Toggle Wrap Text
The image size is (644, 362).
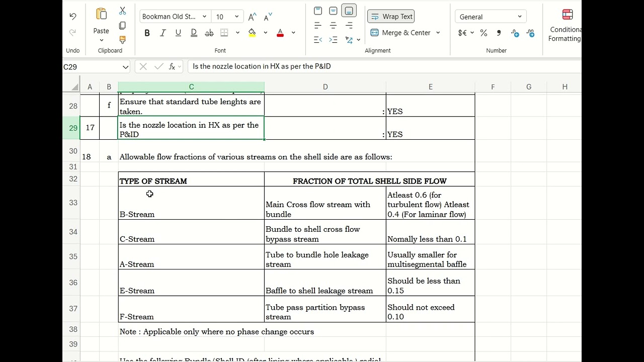coord(391,17)
